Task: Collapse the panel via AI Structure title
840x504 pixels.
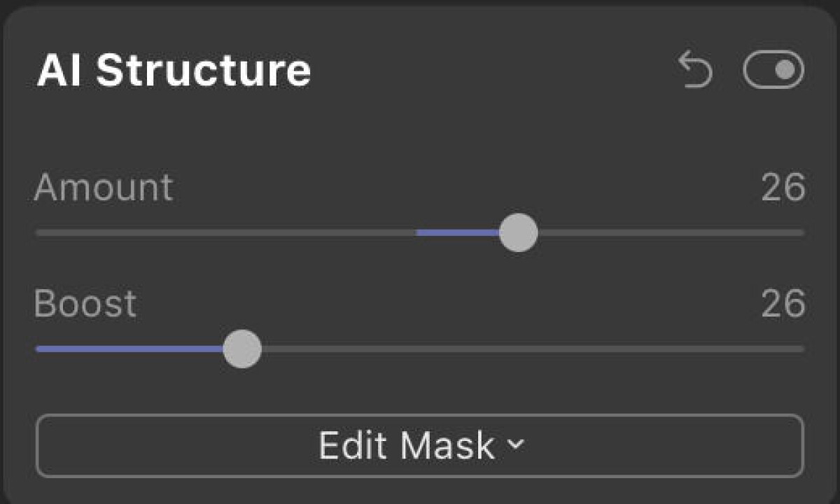Action: pos(174,70)
